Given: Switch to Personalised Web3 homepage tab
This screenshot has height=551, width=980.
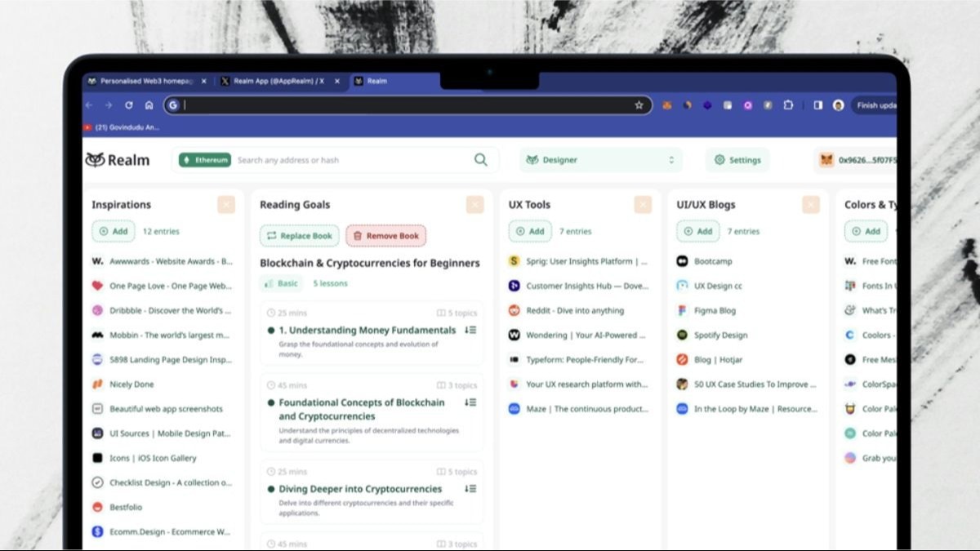Looking at the screenshot, I should click(x=140, y=82).
